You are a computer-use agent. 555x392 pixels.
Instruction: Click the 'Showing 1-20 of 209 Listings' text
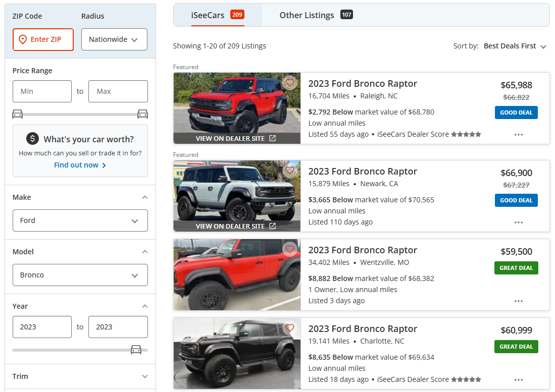coord(220,46)
